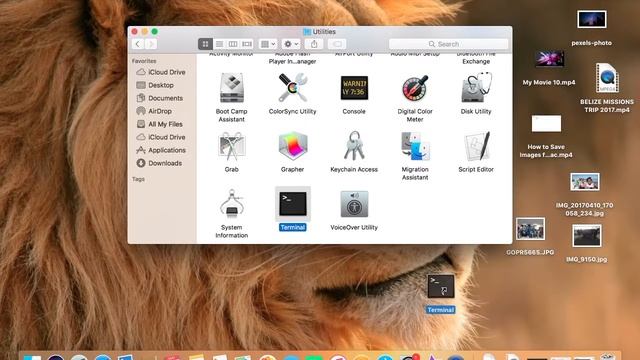Open Desktop in the Finder sidebar
The image size is (640, 360).
click(x=162, y=85)
